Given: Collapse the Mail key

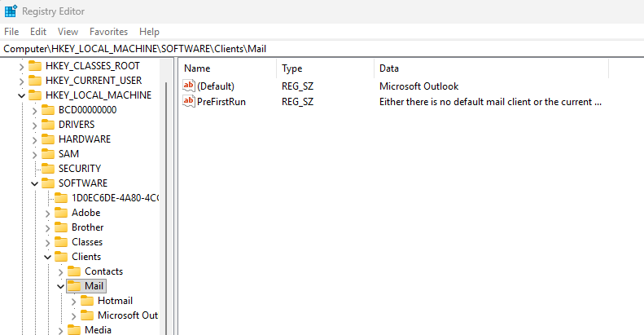Looking at the screenshot, I should 61,286.
